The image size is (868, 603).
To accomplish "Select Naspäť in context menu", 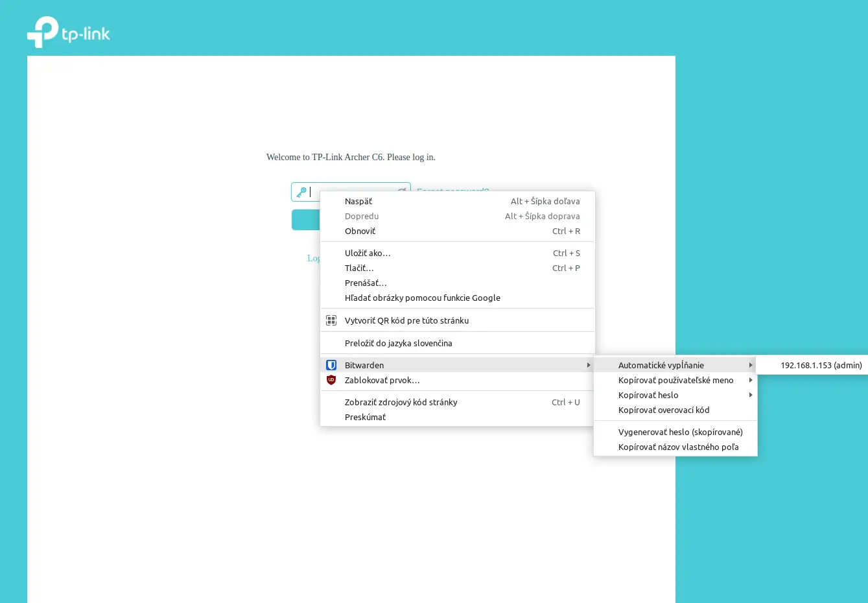I will (458, 201).
